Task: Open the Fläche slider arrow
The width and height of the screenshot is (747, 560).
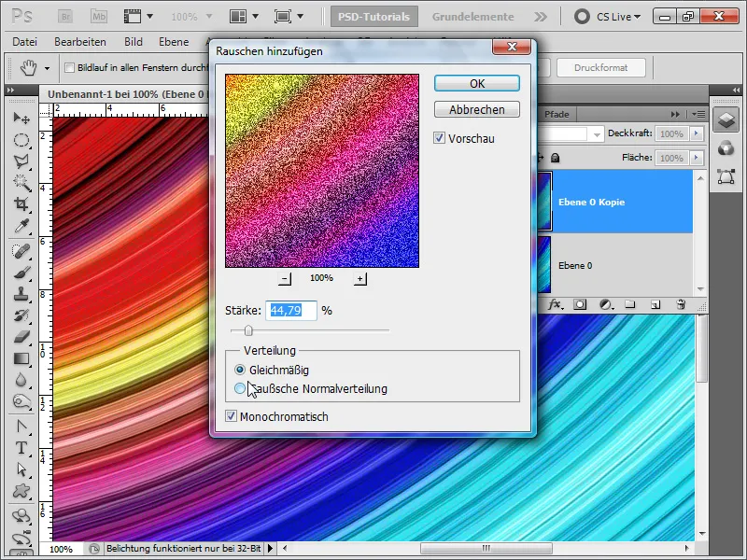Action: tap(697, 158)
